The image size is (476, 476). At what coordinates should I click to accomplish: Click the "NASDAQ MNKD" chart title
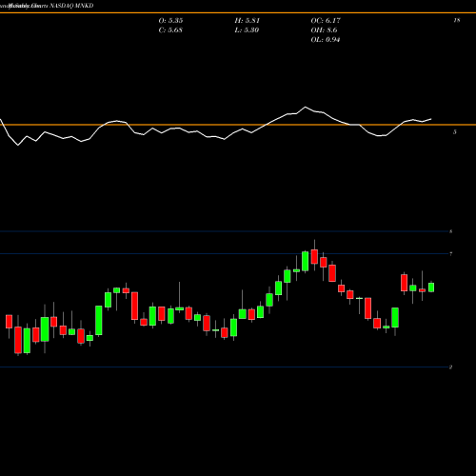click(x=70, y=6)
